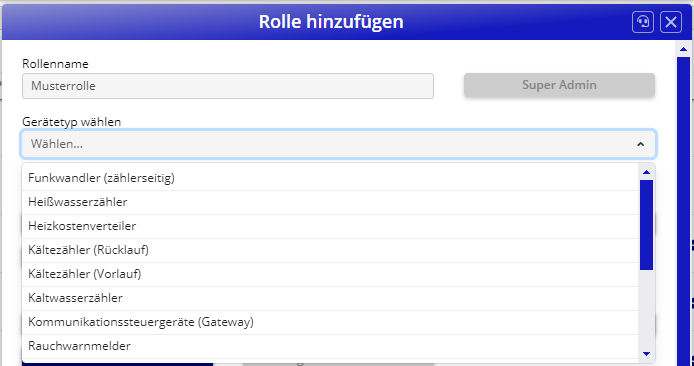Screen dimensions: 694x366
Task: Click the Super Admin button
Action: pos(559,85)
